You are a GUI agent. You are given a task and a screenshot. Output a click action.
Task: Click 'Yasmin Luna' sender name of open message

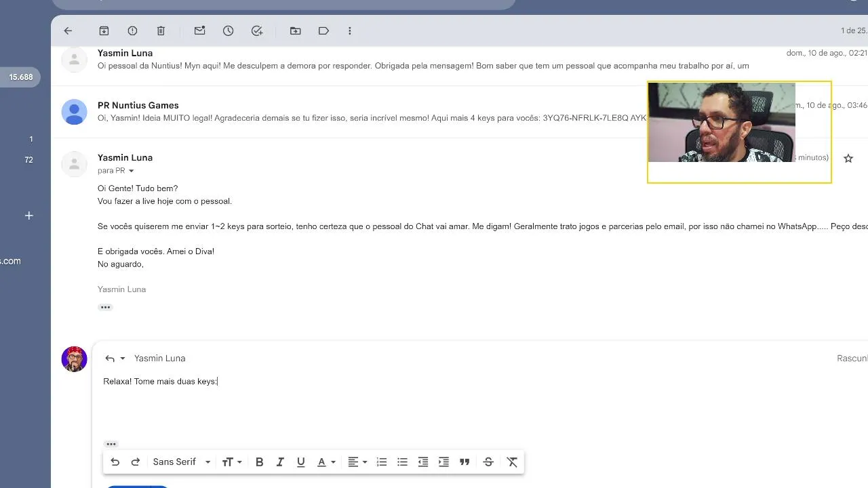125,157
